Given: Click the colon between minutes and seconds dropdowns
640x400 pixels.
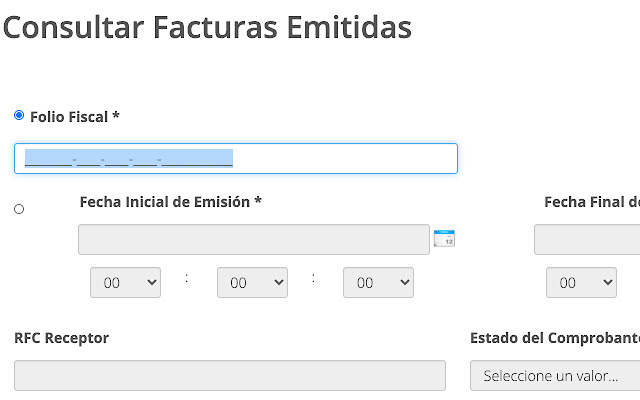Looking at the screenshot, I should click(314, 279).
